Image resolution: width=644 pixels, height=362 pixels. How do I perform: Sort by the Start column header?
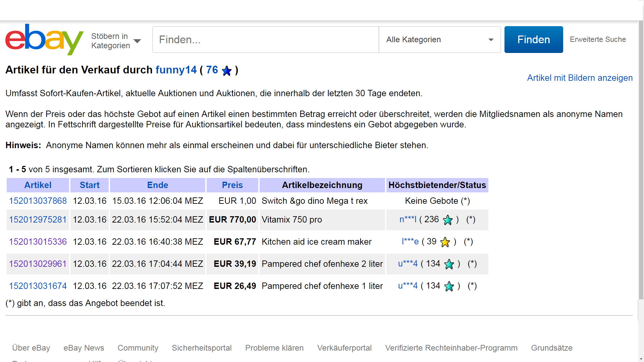(90, 185)
